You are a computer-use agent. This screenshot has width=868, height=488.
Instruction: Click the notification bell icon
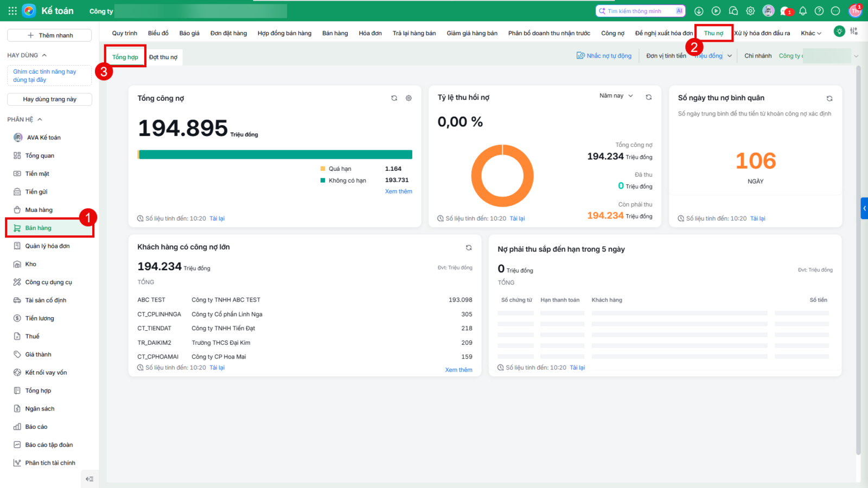(x=802, y=11)
